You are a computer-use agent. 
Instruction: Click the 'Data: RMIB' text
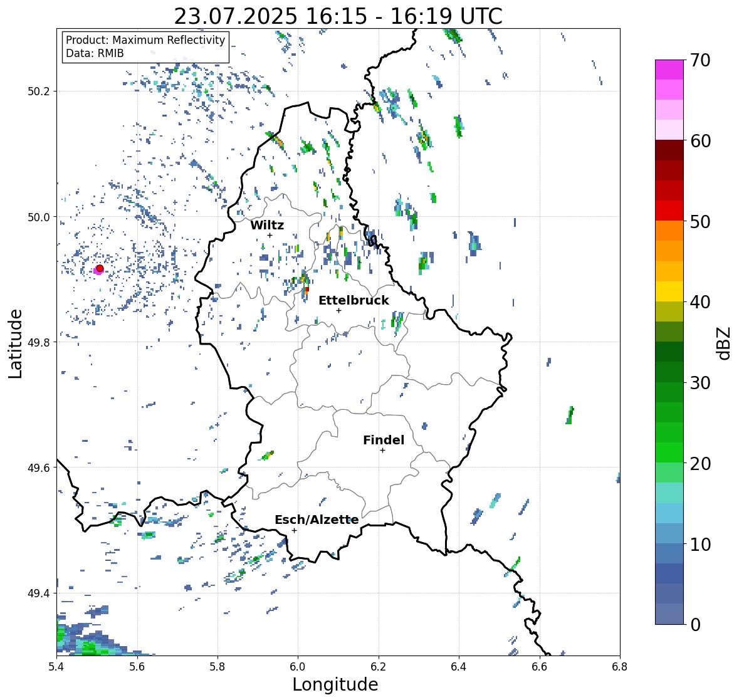pos(95,53)
